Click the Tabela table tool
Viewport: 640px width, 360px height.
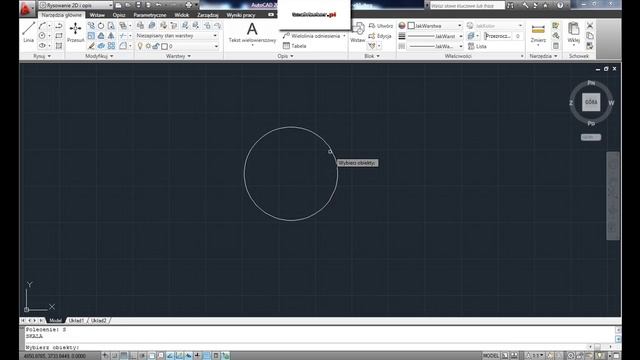point(295,46)
